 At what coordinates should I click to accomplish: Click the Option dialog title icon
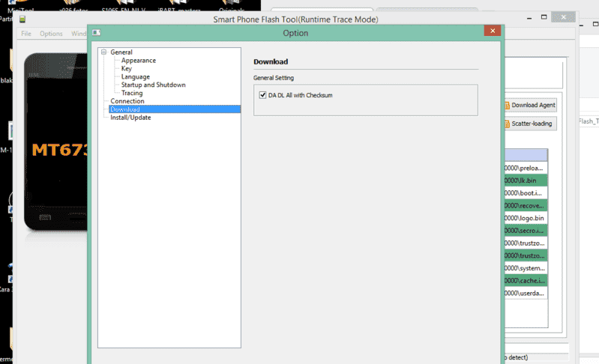96,33
